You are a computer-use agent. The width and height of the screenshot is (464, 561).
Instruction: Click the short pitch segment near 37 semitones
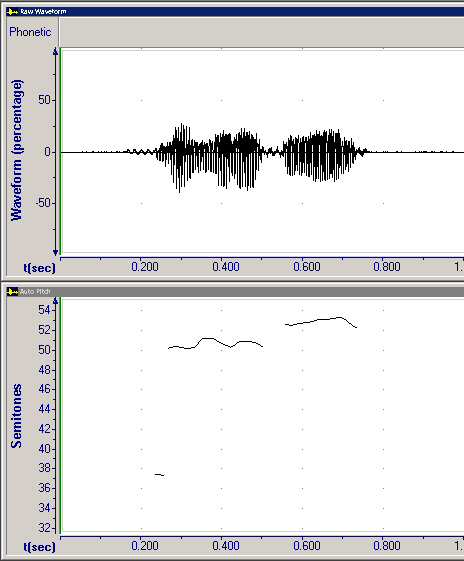coord(160,475)
